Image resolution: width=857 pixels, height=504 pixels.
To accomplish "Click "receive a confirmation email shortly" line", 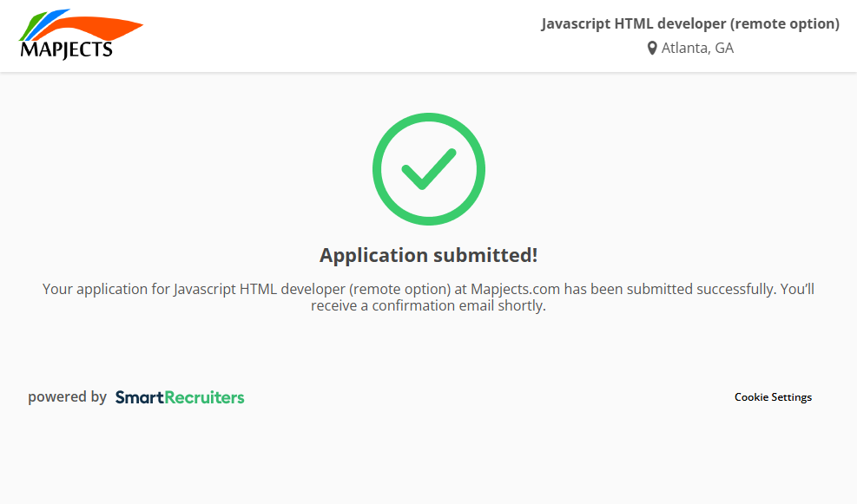I will (428, 306).
